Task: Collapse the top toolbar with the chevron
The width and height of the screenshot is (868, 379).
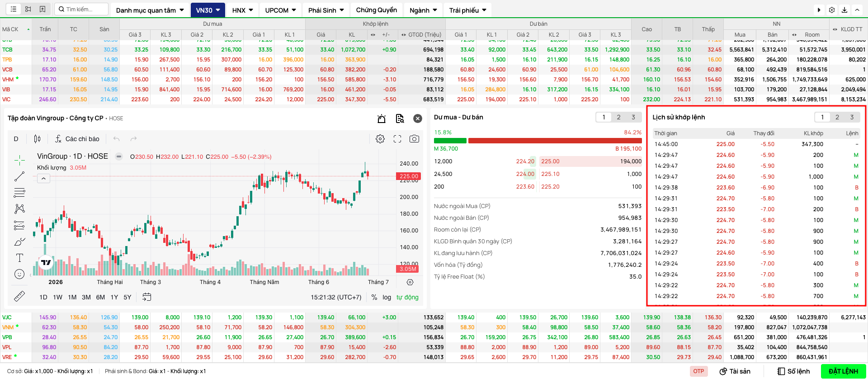Action: [x=857, y=9]
